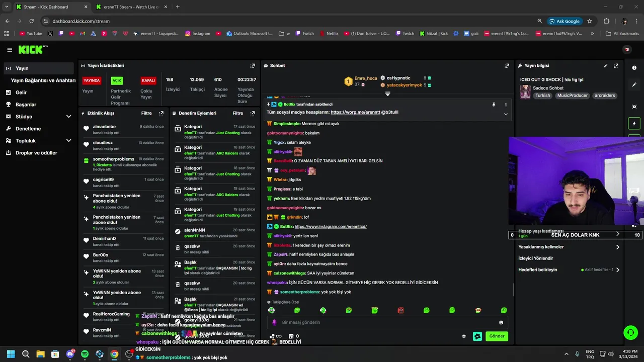Click the Kick logo
Screen dimensions: 644x362
click(x=33, y=49)
